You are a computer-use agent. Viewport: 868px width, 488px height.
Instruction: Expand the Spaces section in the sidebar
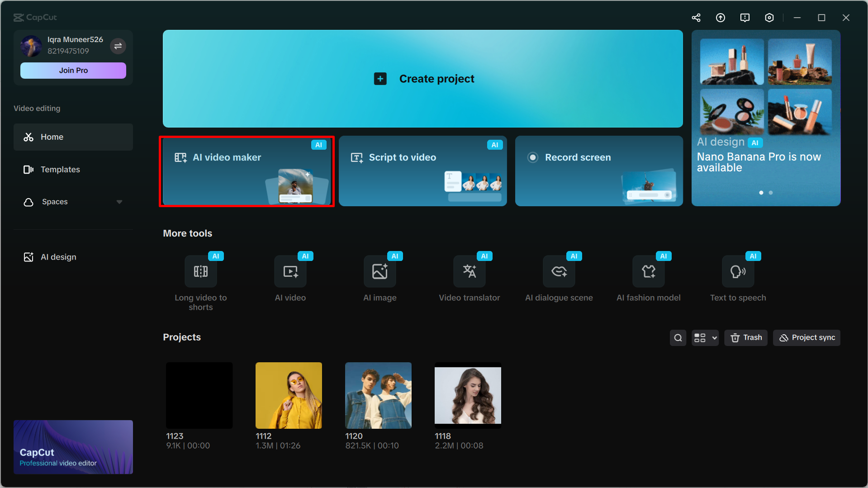tap(119, 202)
